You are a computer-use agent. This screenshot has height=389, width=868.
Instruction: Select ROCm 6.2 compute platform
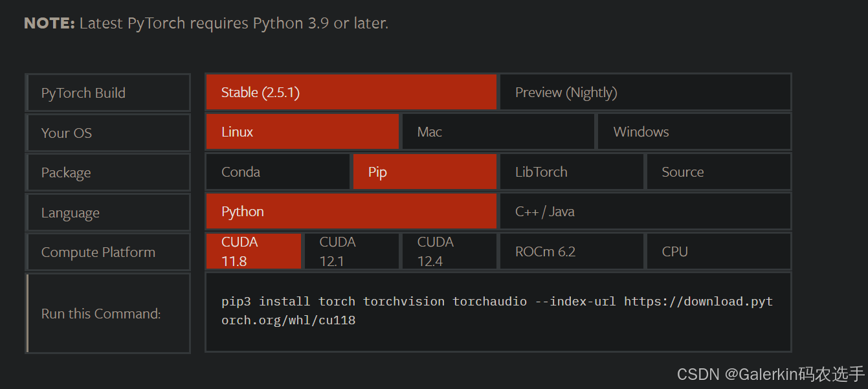click(x=572, y=251)
